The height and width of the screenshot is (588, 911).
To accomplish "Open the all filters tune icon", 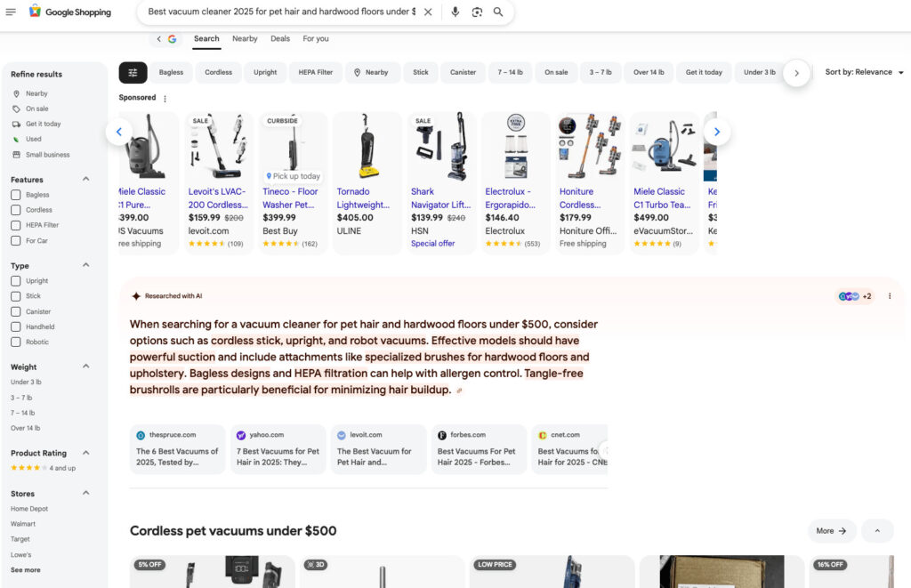I will [x=133, y=72].
